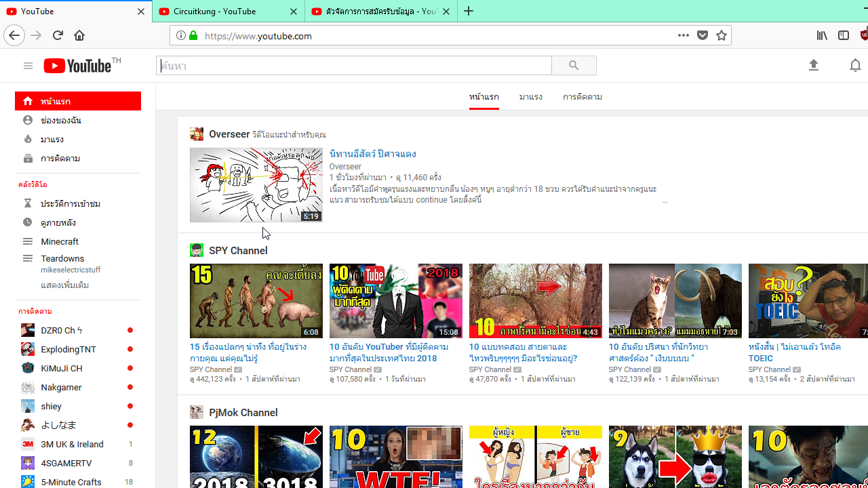Reload the page in browser

pos(58,35)
